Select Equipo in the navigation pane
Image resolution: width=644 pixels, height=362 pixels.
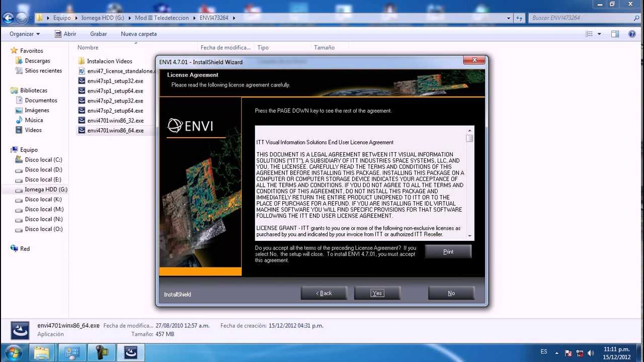click(29, 150)
